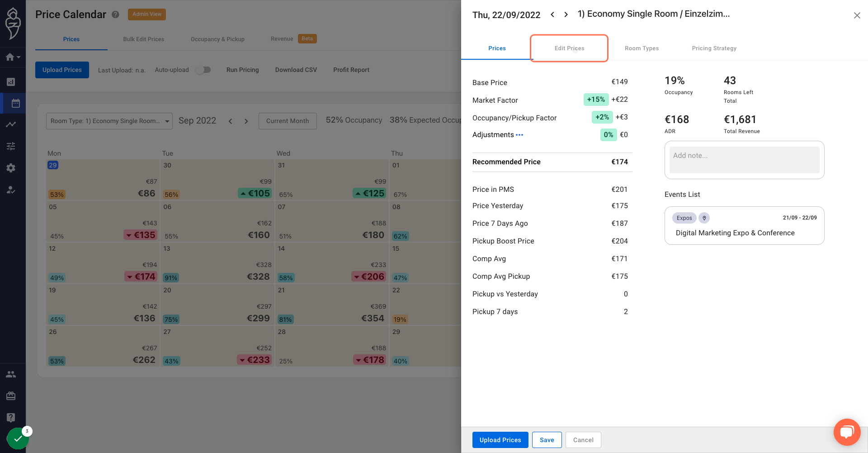Select the calendar icon in the sidebar
The image size is (868, 453).
[15, 103]
